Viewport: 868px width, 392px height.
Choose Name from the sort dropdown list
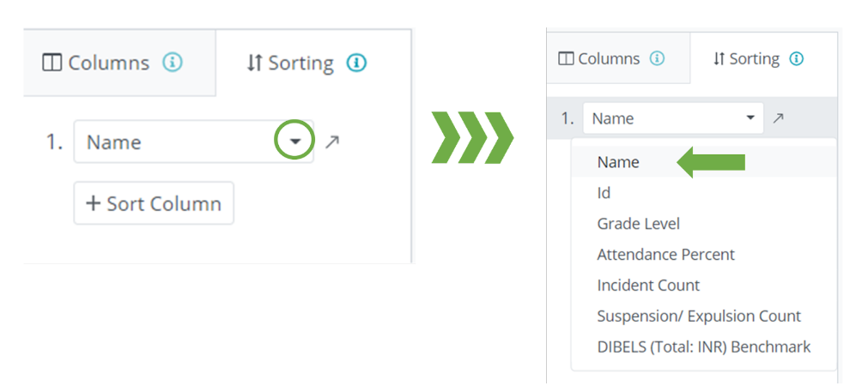[618, 162]
